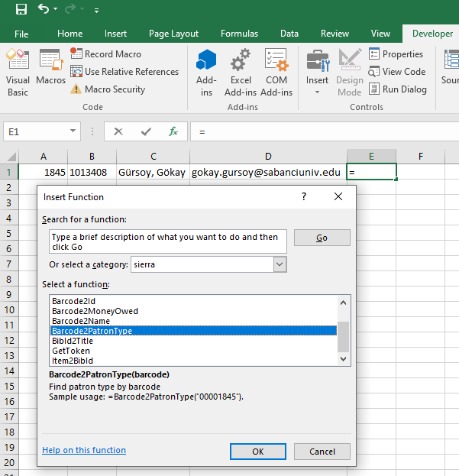Confirm entry with the checkmark icon
The image size is (459, 476).
[146, 131]
